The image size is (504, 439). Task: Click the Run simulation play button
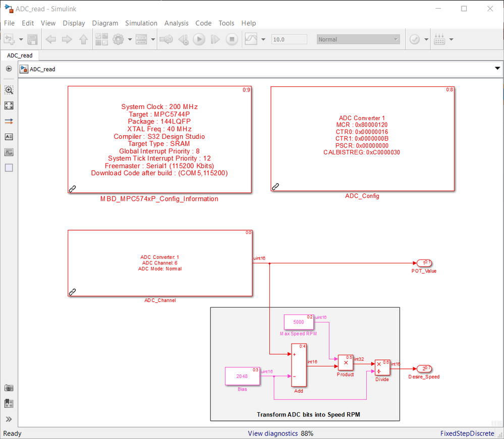[199, 39]
